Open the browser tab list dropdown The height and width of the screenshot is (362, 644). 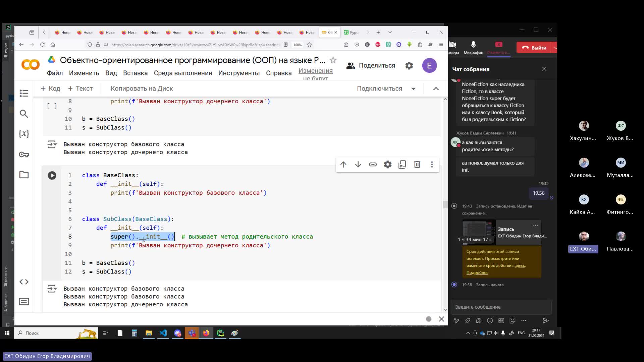(x=390, y=33)
